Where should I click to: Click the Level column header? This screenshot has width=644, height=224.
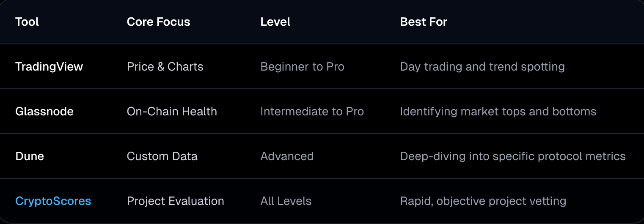pyautogui.click(x=275, y=22)
